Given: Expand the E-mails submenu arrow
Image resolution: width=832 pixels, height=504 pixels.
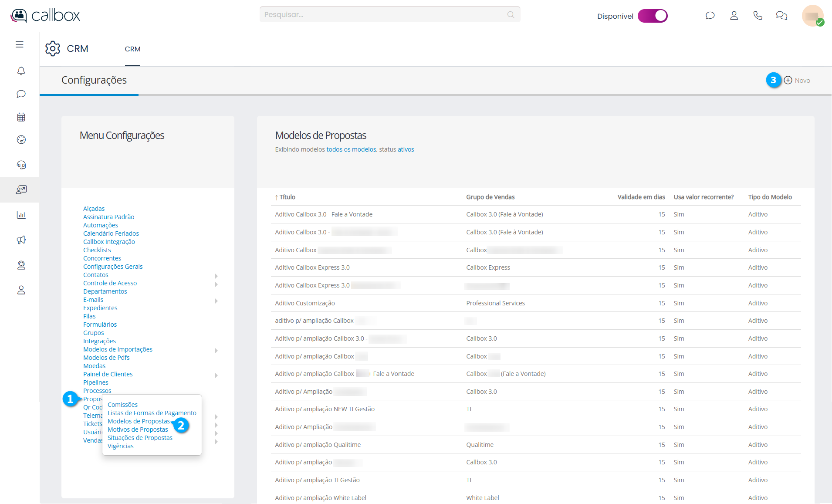Looking at the screenshot, I should pyautogui.click(x=216, y=301).
